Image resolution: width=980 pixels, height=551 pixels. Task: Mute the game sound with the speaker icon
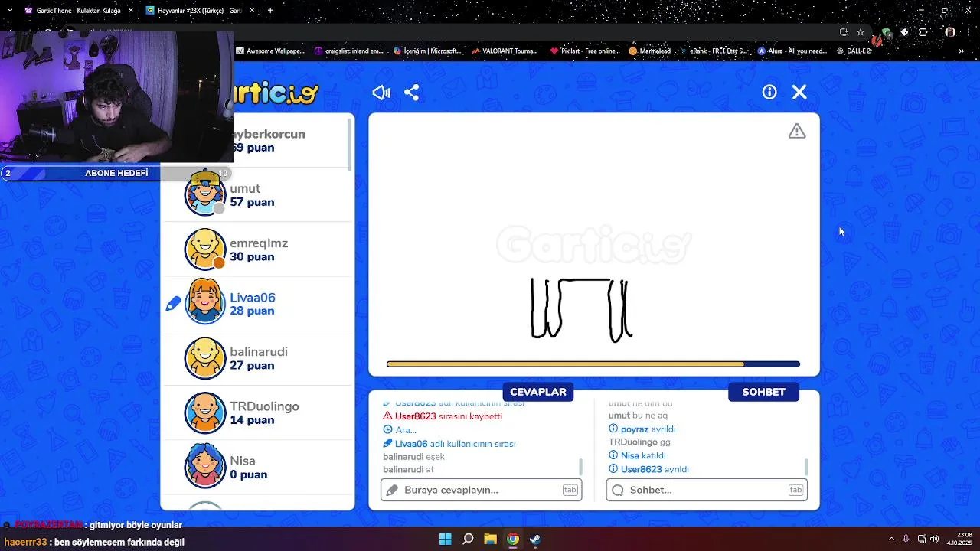pos(381,93)
